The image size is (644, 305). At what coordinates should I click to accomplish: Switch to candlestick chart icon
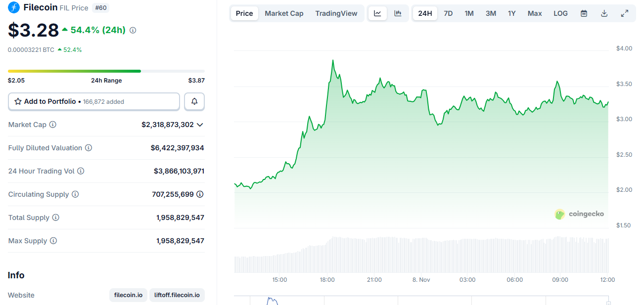coord(398,13)
